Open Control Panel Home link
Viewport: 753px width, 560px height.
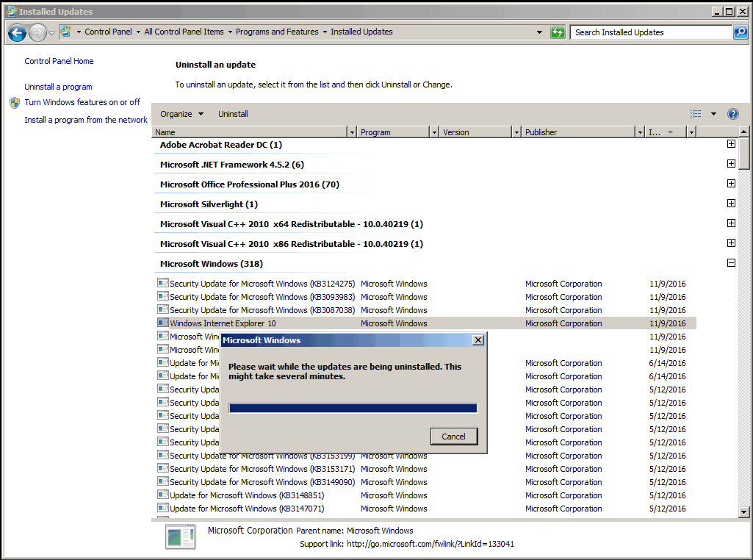click(x=59, y=61)
